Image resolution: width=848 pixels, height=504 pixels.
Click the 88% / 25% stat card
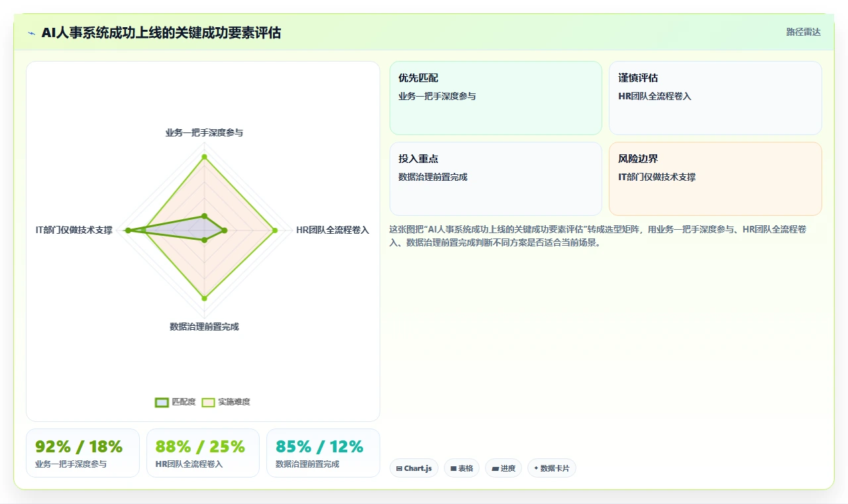click(203, 453)
